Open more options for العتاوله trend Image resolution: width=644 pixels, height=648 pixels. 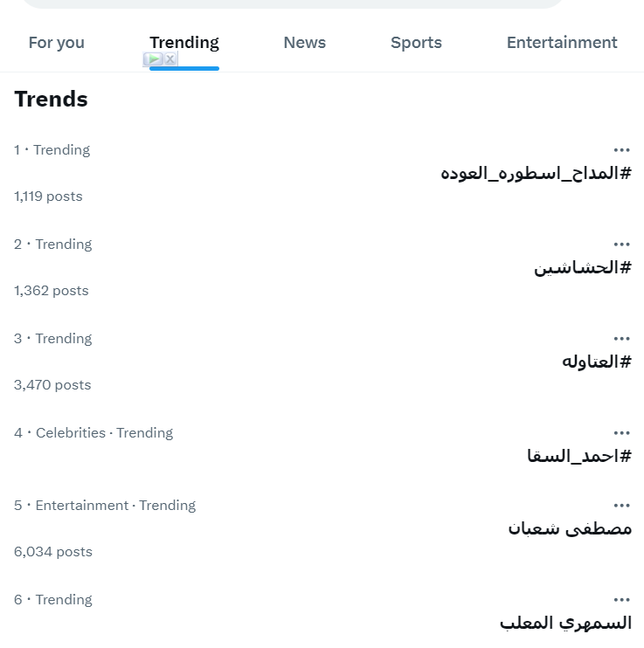click(621, 339)
